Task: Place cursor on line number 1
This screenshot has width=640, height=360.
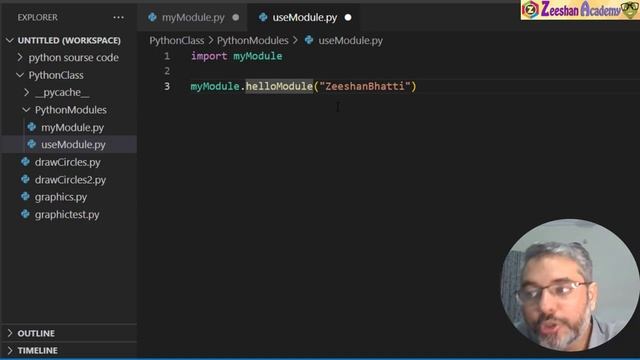Action: coord(167,56)
